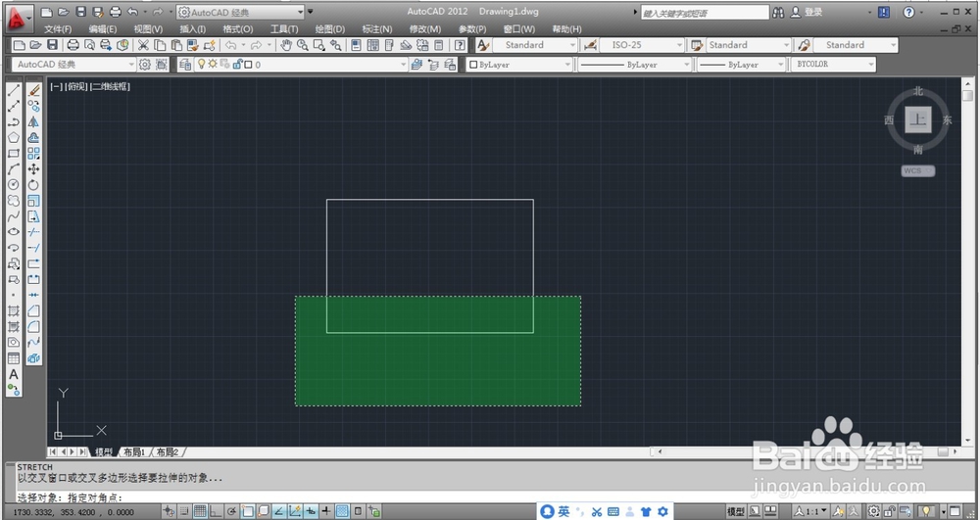Click the [二维线框] visual style label

click(110, 87)
